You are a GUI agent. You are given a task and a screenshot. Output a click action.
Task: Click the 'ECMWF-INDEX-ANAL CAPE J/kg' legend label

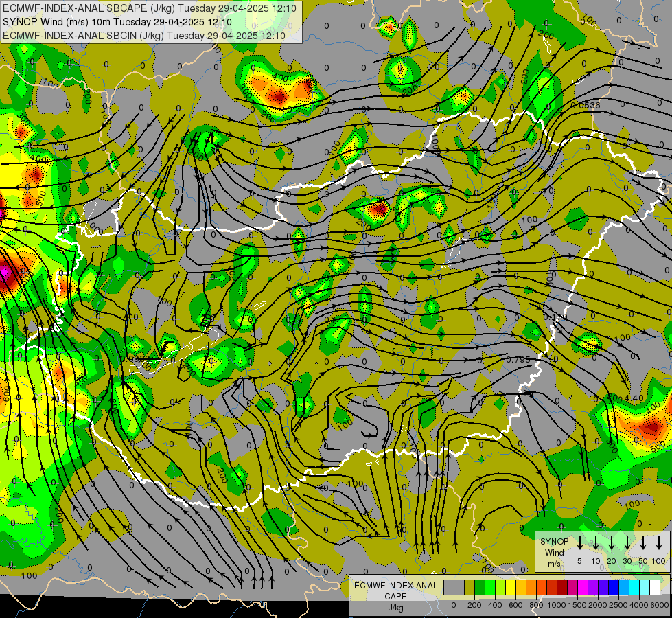point(395,596)
